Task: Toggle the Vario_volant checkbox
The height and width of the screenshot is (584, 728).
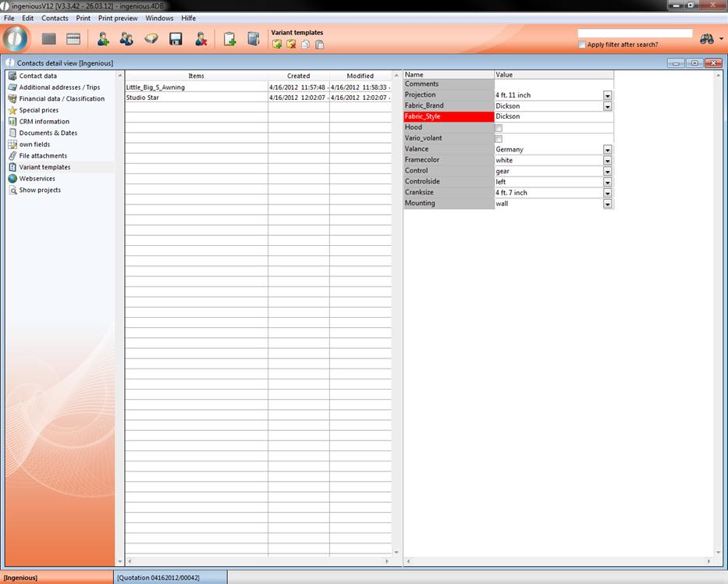Action: click(499, 139)
